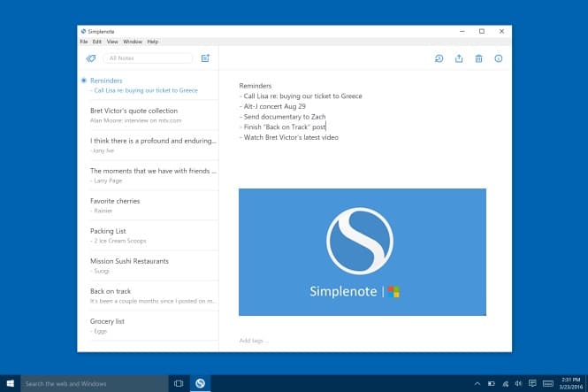Open the Window menu
This screenshot has height=392, width=588.
click(x=133, y=42)
